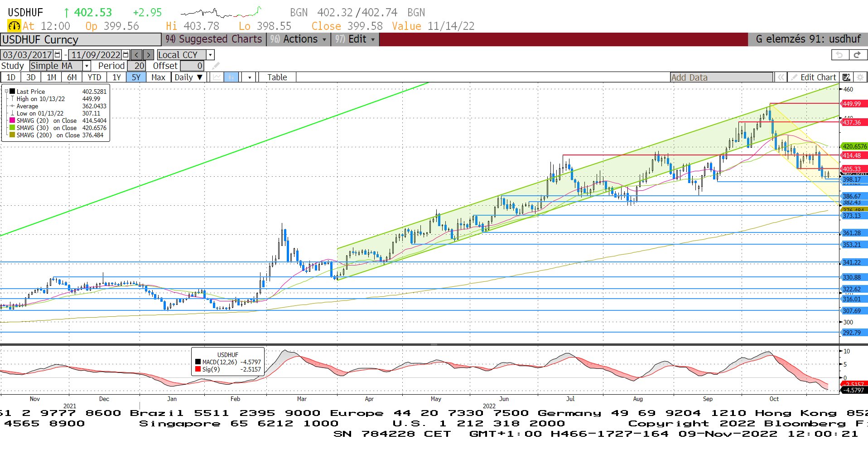Click the Add Data input field
Viewport: 868px width, 459px height.
pyautogui.click(x=721, y=77)
